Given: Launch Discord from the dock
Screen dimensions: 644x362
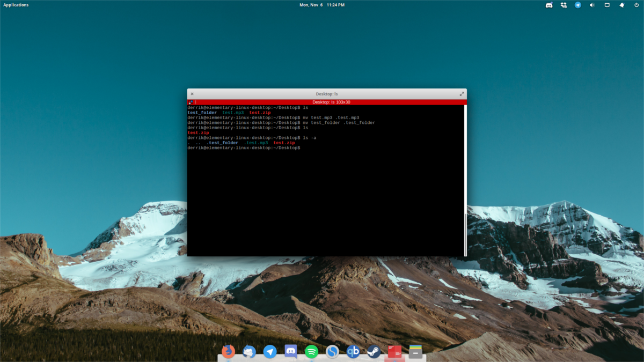Looking at the screenshot, I should click(291, 352).
